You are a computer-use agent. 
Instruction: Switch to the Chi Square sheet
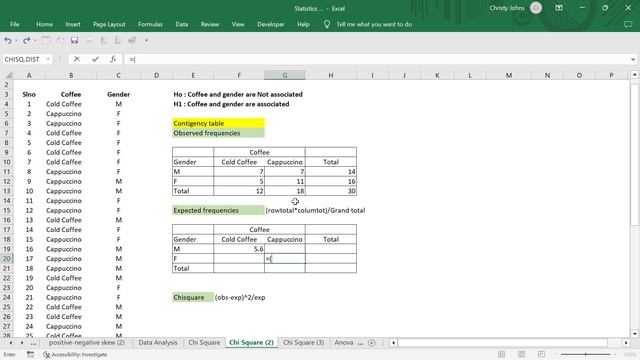(204, 342)
